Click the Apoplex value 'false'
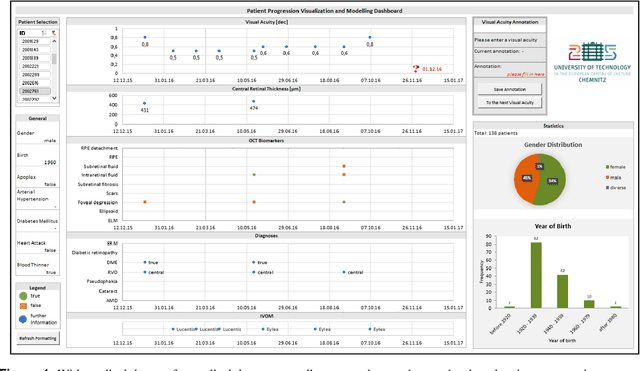Image resolution: width=640 pixels, height=371 pixels. [50, 184]
